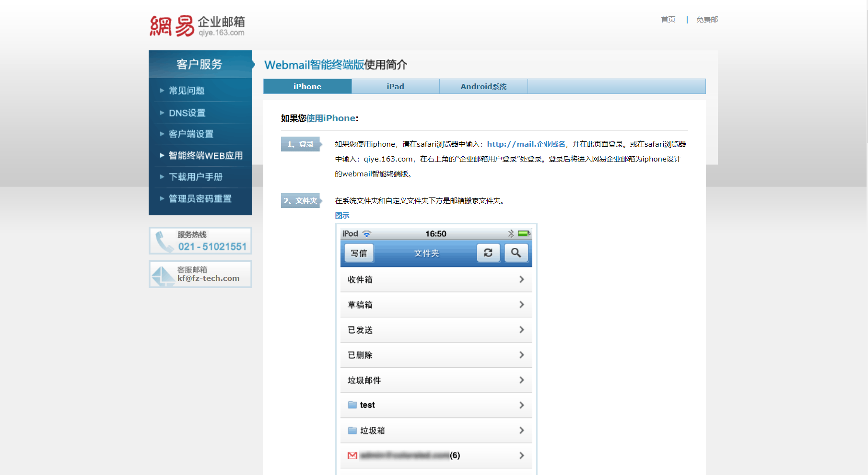Image resolution: width=868 pixels, height=475 pixels.
Task: Click the Bluetooth icon in phone status bar
Action: (511, 234)
